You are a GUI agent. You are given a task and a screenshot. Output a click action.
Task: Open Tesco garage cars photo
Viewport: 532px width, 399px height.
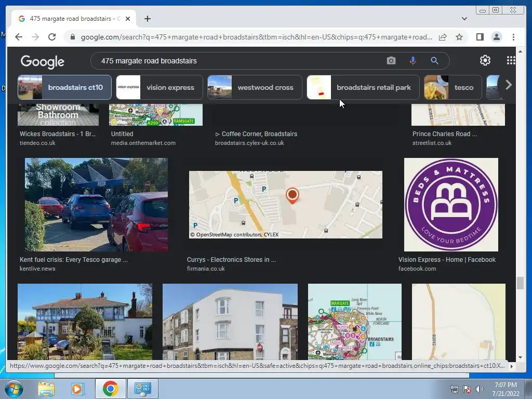96,205
